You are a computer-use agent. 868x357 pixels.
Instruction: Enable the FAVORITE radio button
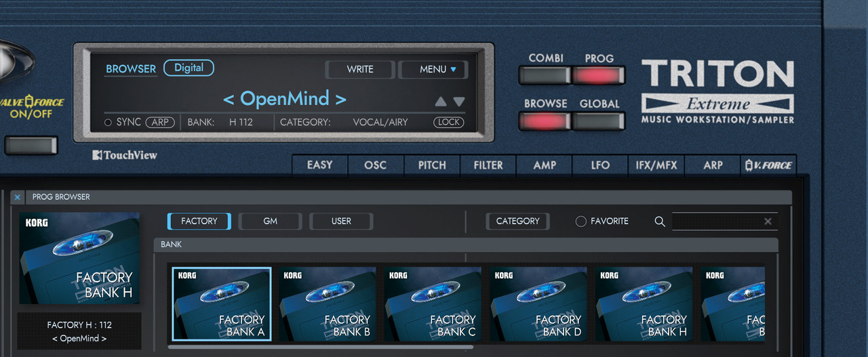click(580, 222)
